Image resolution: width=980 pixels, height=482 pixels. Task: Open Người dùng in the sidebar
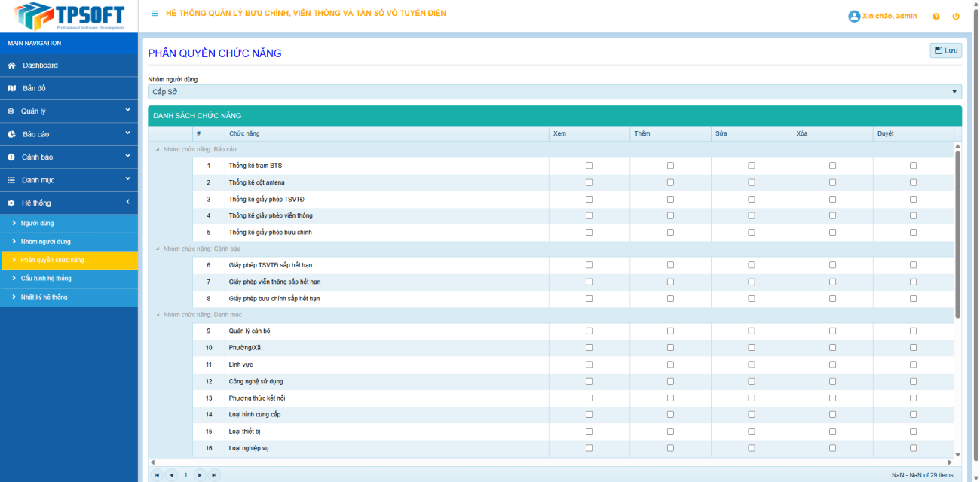pyautogui.click(x=37, y=224)
